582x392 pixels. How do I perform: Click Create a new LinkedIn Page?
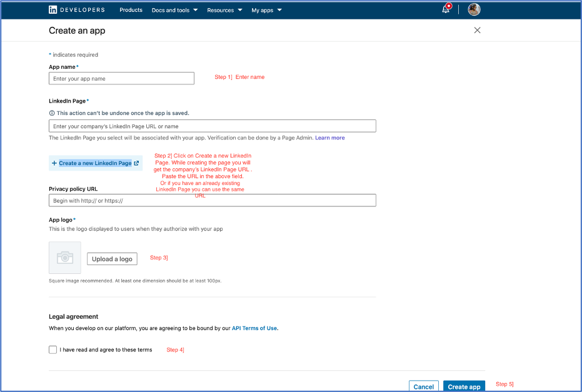96,163
